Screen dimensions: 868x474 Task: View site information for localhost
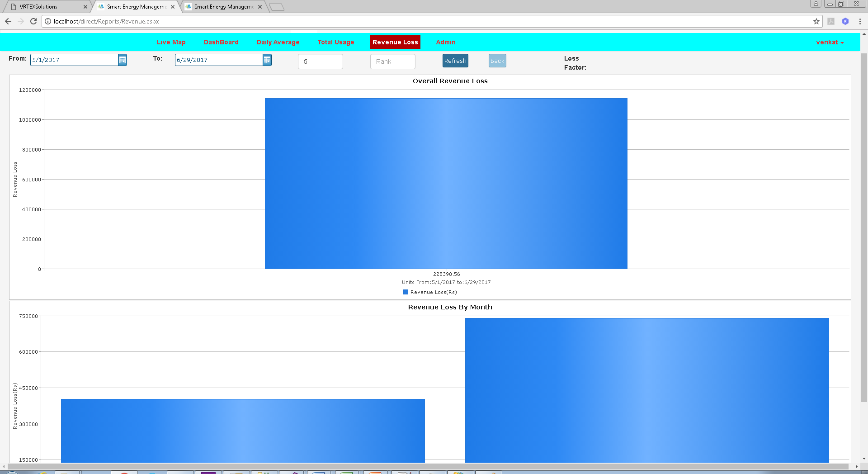(48, 21)
